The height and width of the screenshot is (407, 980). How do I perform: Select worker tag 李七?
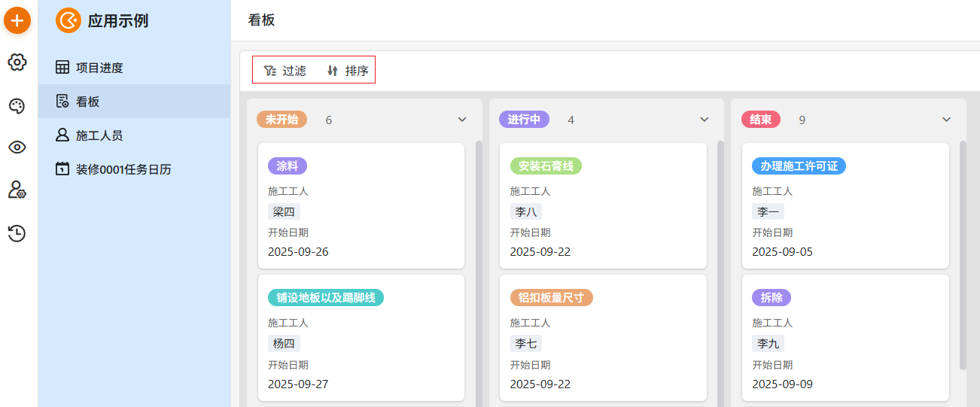(526, 344)
